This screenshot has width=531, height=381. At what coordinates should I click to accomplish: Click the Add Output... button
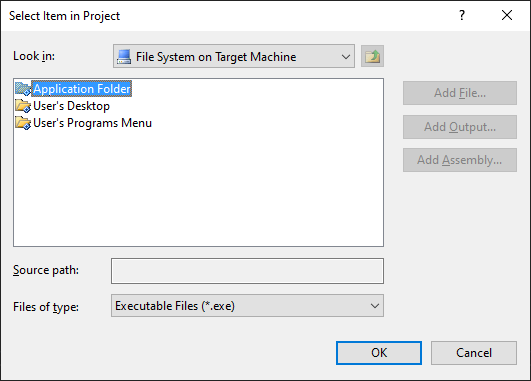[460, 127]
